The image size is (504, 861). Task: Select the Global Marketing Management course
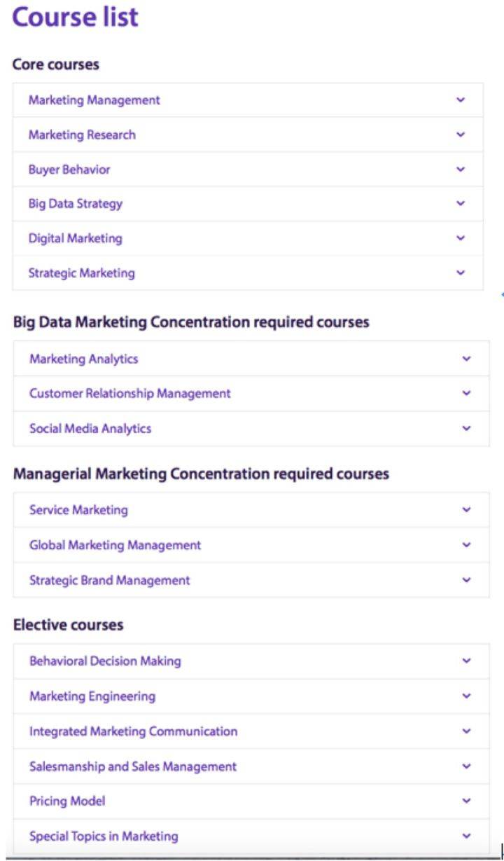pyautogui.click(x=115, y=545)
